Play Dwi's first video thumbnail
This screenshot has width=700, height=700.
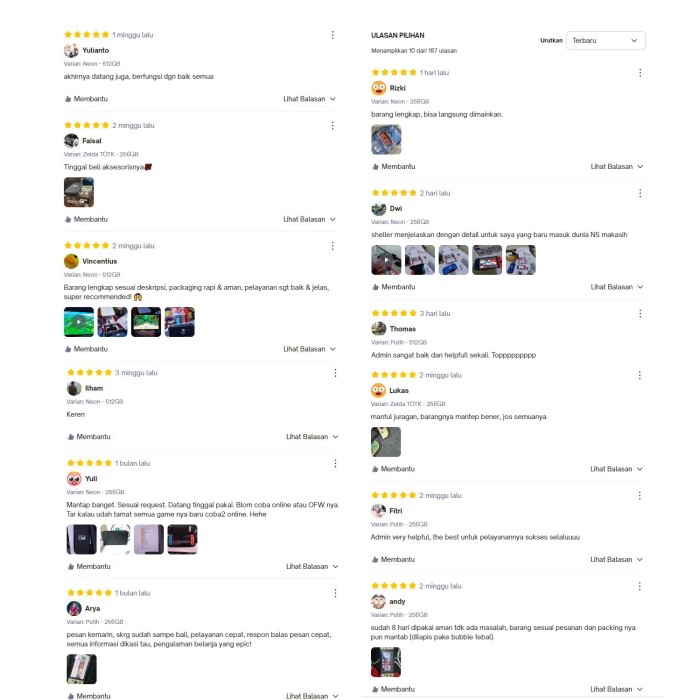pos(386,260)
